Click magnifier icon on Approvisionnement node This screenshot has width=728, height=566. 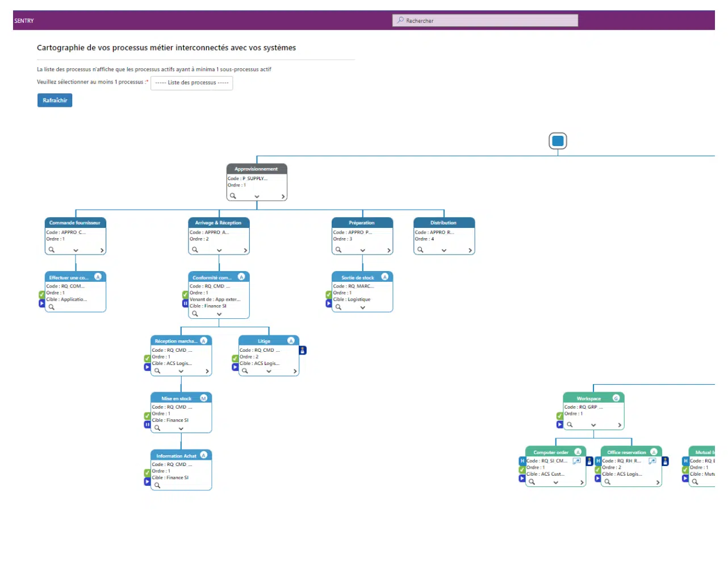click(x=233, y=196)
